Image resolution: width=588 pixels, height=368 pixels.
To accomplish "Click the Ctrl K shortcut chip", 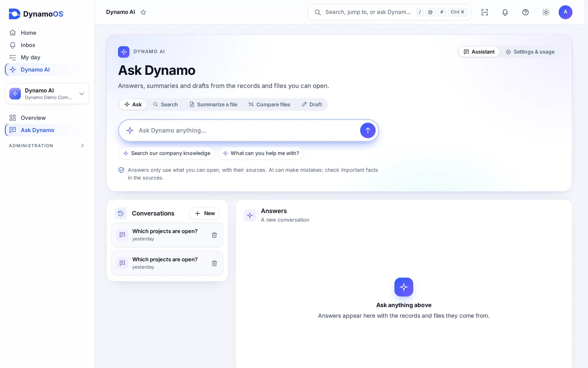I will pos(457,12).
